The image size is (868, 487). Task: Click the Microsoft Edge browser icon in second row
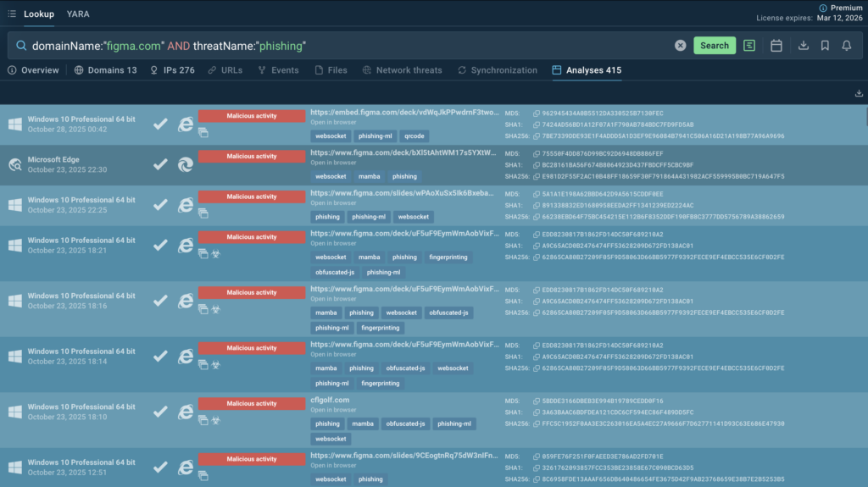[185, 166]
